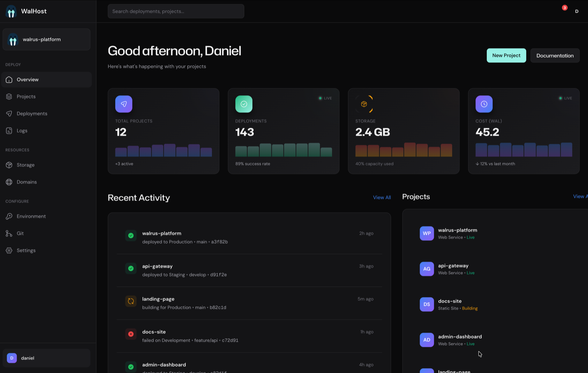The image size is (588, 373).
Task: Open Settings in sidebar
Action: pos(47,250)
